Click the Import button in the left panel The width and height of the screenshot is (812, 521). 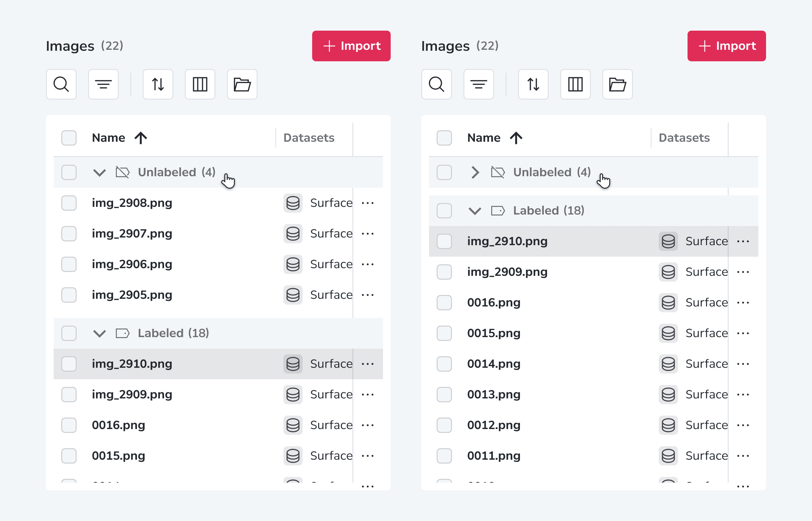point(351,46)
